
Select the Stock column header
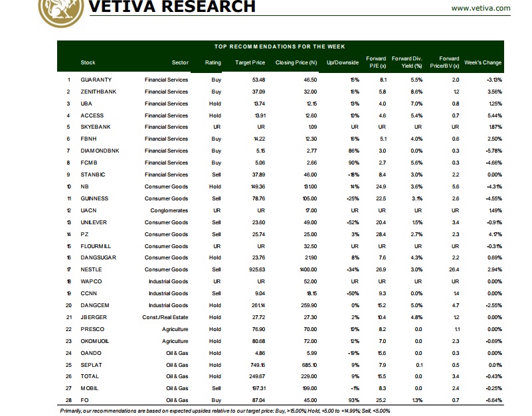point(88,63)
